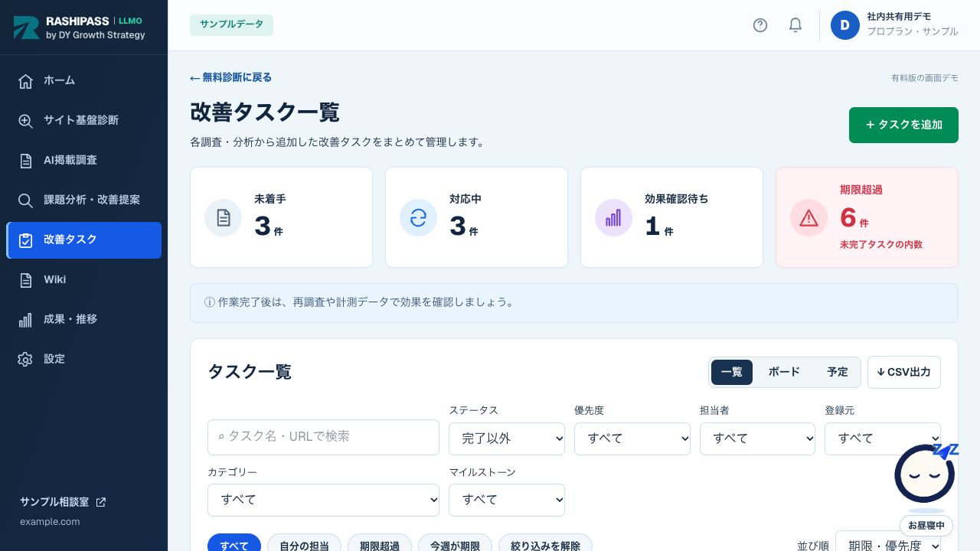Viewport: 980px width, 551px height.
Task: Click the external link icon beside サンプル相談室
Action: [x=101, y=502]
